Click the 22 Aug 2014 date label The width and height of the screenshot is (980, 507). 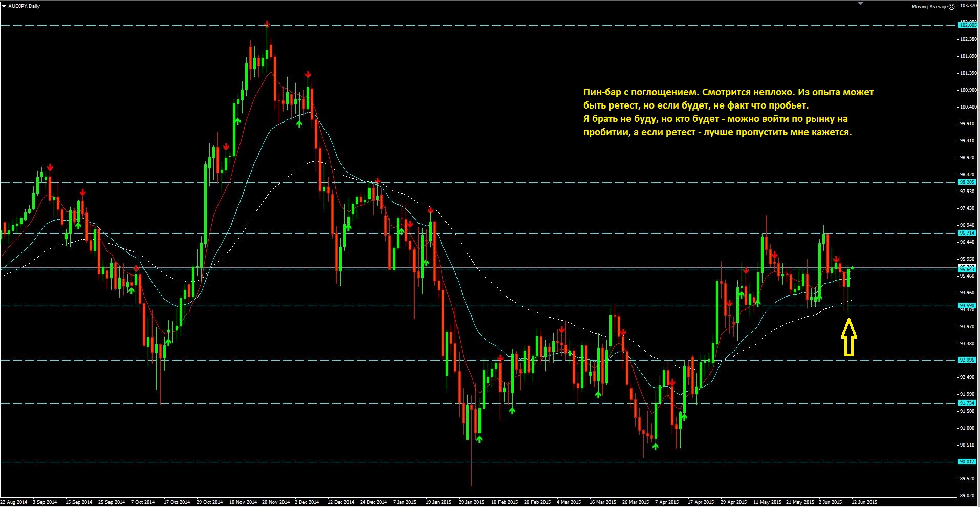tap(14, 502)
